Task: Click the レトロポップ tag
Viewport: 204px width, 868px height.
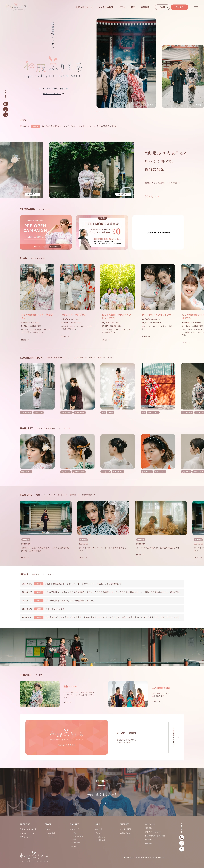Action: click(153, 412)
